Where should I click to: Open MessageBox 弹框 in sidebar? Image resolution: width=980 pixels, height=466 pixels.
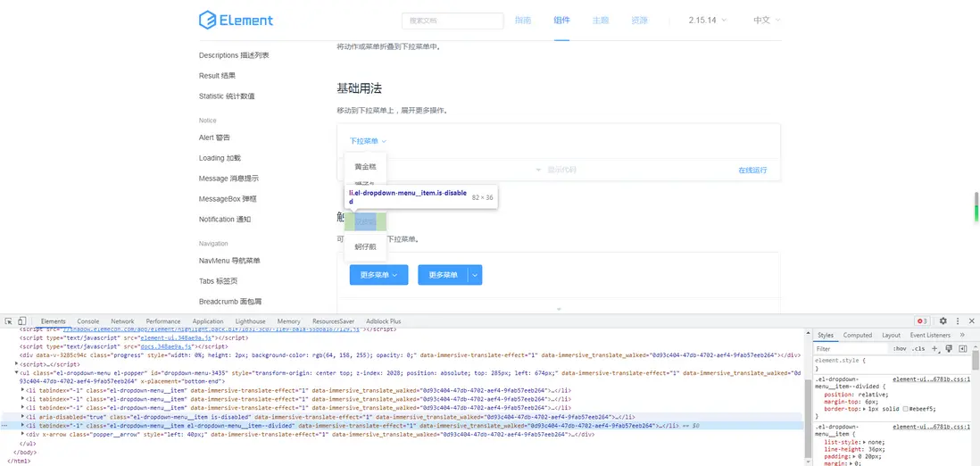click(228, 199)
